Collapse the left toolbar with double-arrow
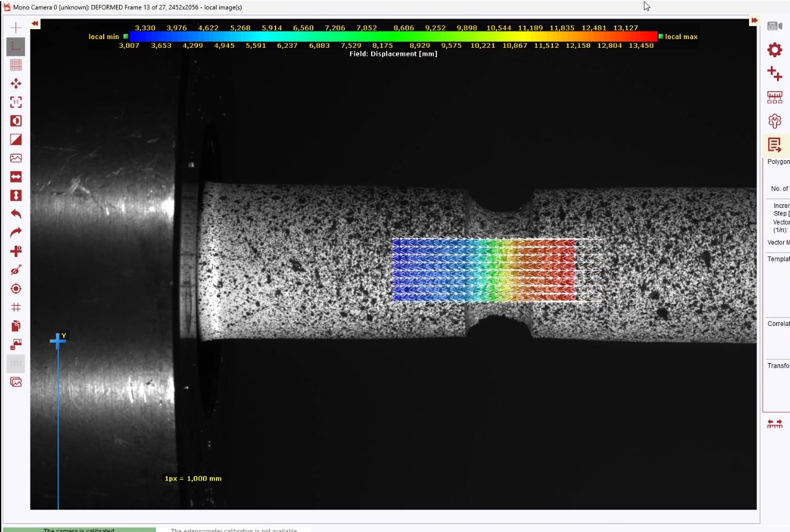Screen dimensions: 790x532 35,24
